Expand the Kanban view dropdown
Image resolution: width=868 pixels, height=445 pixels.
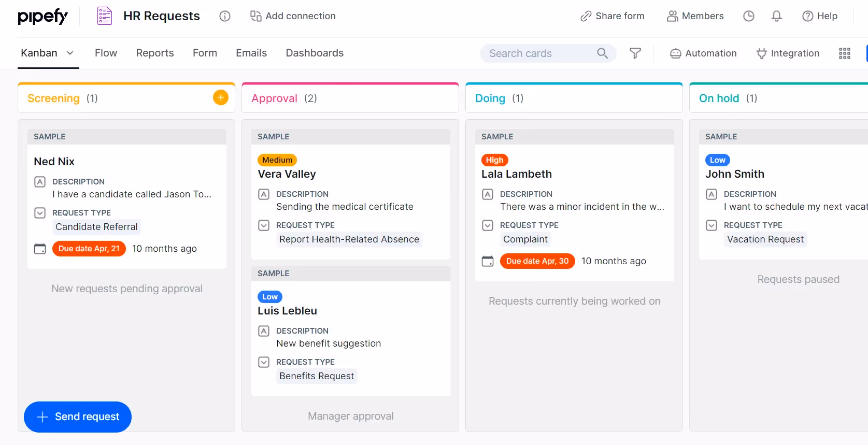(x=70, y=53)
